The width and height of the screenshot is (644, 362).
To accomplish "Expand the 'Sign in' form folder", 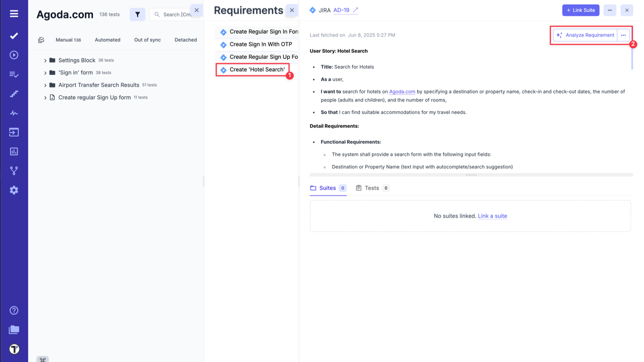I will [x=45, y=72].
